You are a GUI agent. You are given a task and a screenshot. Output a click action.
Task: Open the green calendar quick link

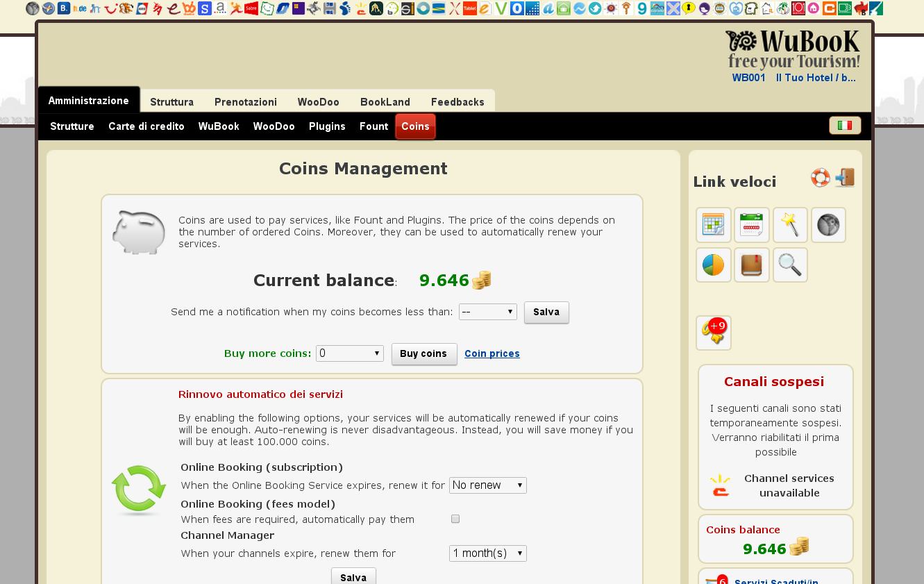pos(752,225)
